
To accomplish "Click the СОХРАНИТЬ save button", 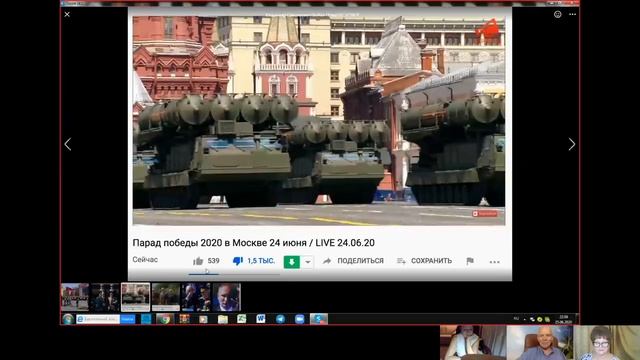I will (424, 261).
